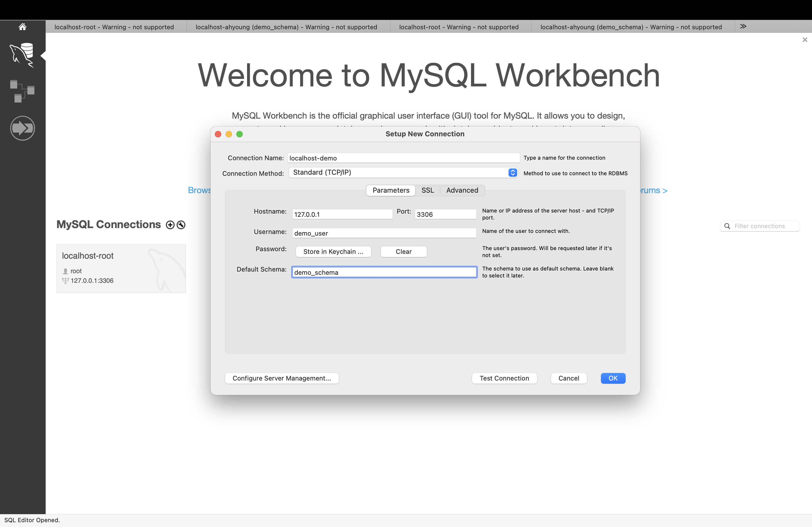Minimize the Setup New Connection dialog

[x=229, y=134]
